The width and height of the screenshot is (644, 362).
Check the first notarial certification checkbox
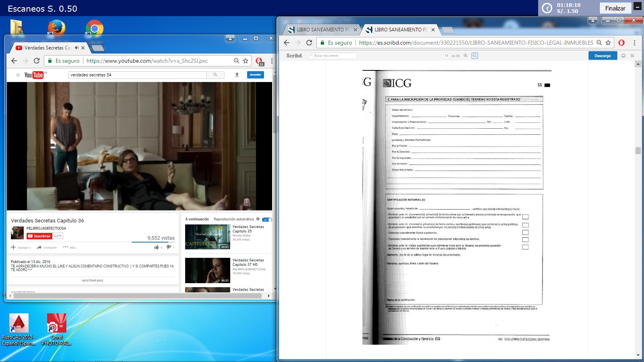point(525,217)
